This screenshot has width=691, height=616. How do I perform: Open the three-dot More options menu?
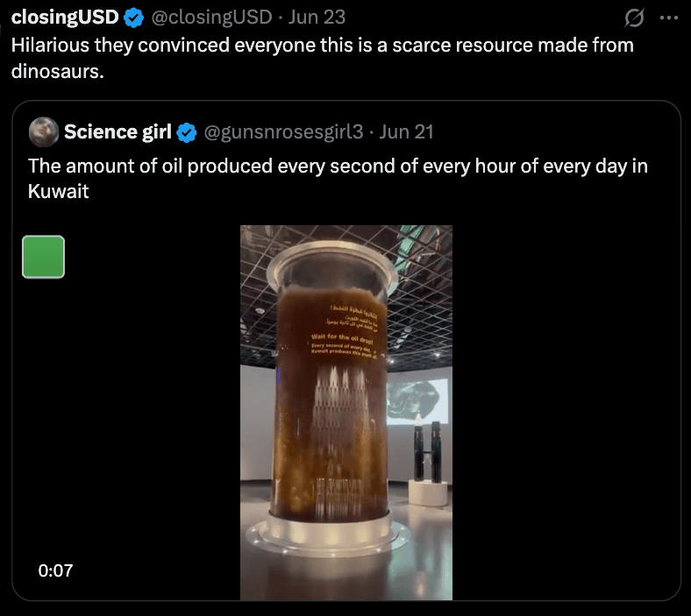point(668,18)
